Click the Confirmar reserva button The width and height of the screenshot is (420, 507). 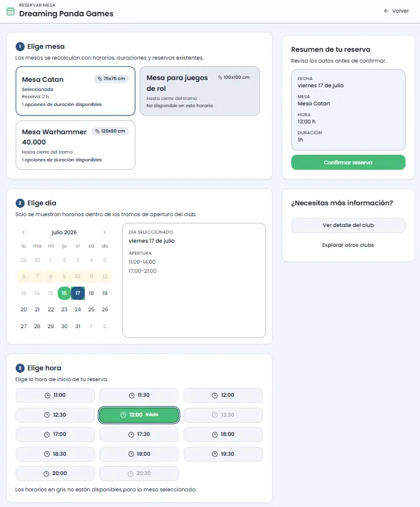click(x=348, y=163)
